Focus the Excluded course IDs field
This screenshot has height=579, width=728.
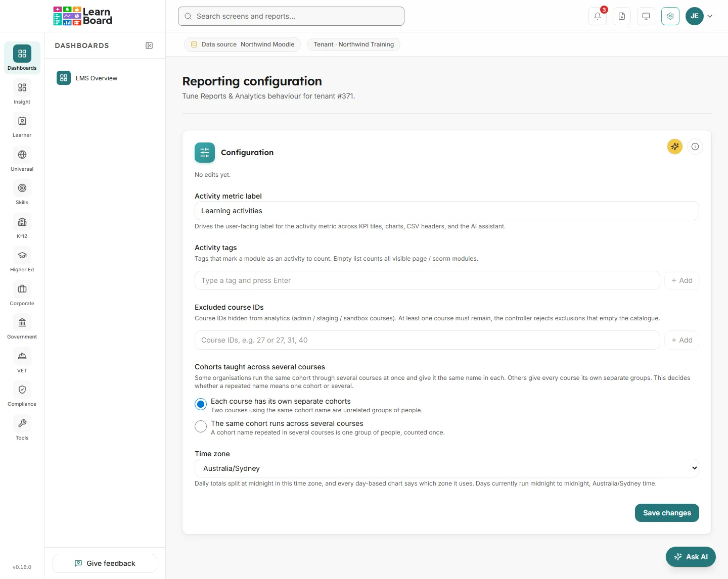tap(427, 340)
